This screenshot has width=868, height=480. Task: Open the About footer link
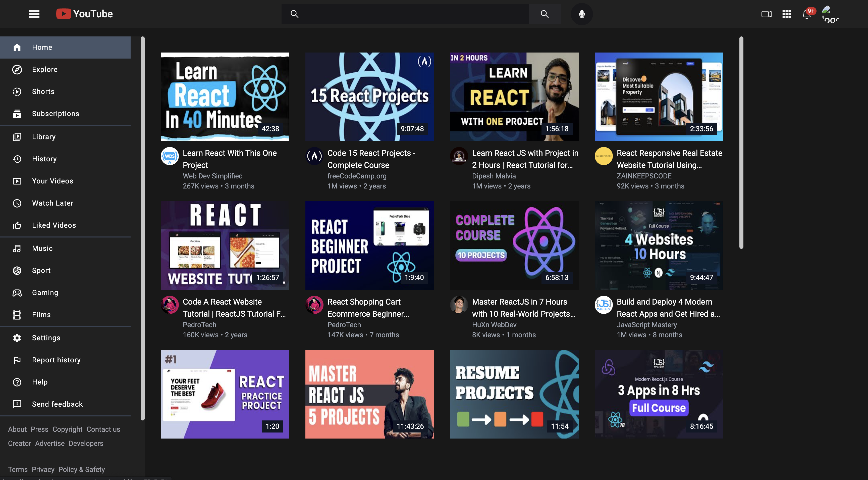pyautogui.click(x=17, y=429)
